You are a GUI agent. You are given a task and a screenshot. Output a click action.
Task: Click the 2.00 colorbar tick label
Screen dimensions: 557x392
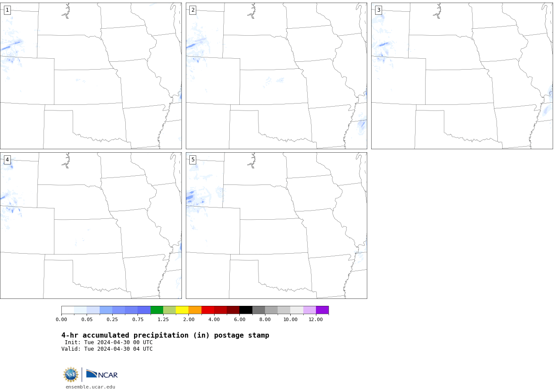[x=189, y=320]
